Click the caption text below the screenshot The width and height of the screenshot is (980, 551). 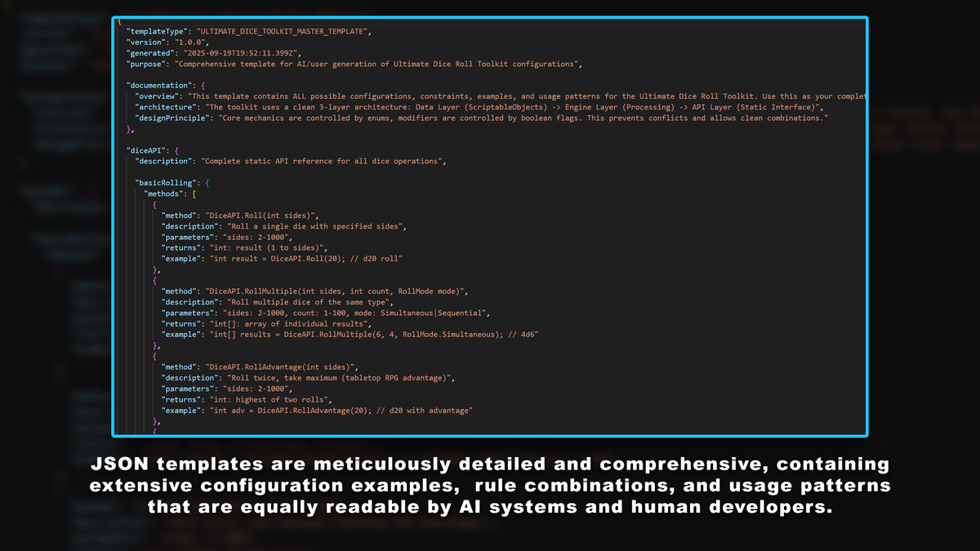pos(490,487)
